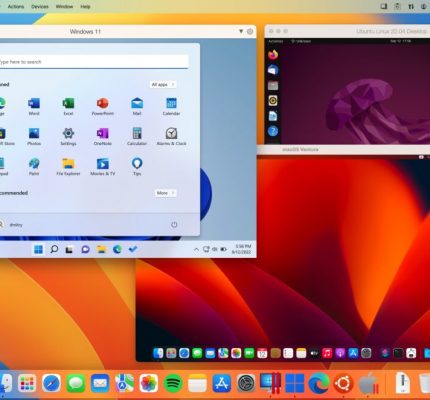Image resolution: width=430 pixels, height=400 pixels.
Task: Open Windows 11 window title dropdown arrow
Action: (x=241, y=31)
